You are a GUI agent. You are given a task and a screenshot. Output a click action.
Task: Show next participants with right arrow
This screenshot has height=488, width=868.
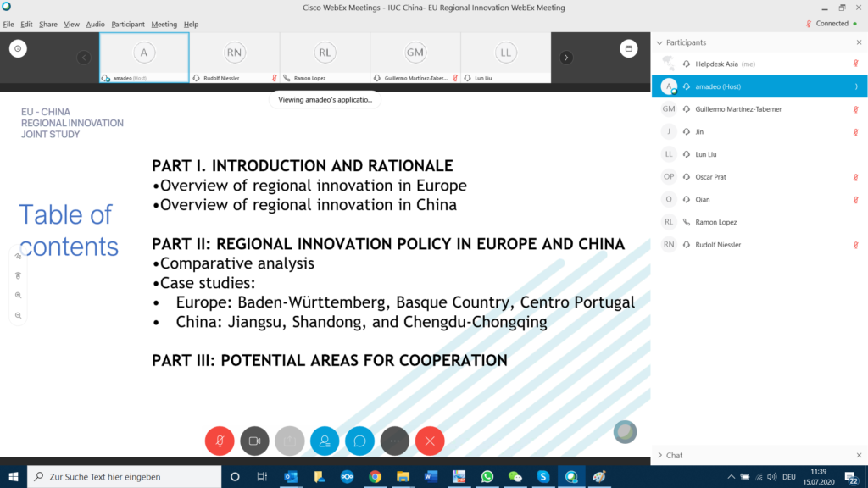pos(566,58)
